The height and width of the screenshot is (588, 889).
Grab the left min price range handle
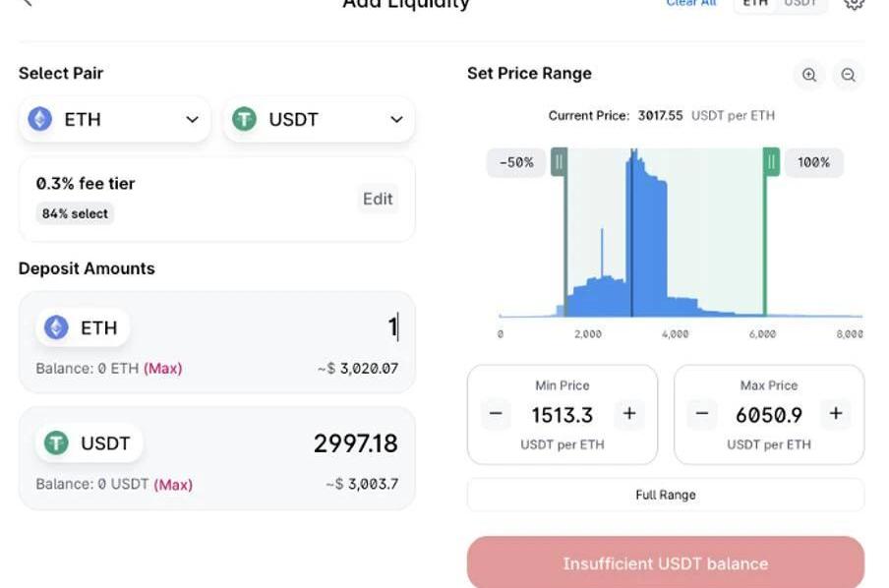coord(559,161)
